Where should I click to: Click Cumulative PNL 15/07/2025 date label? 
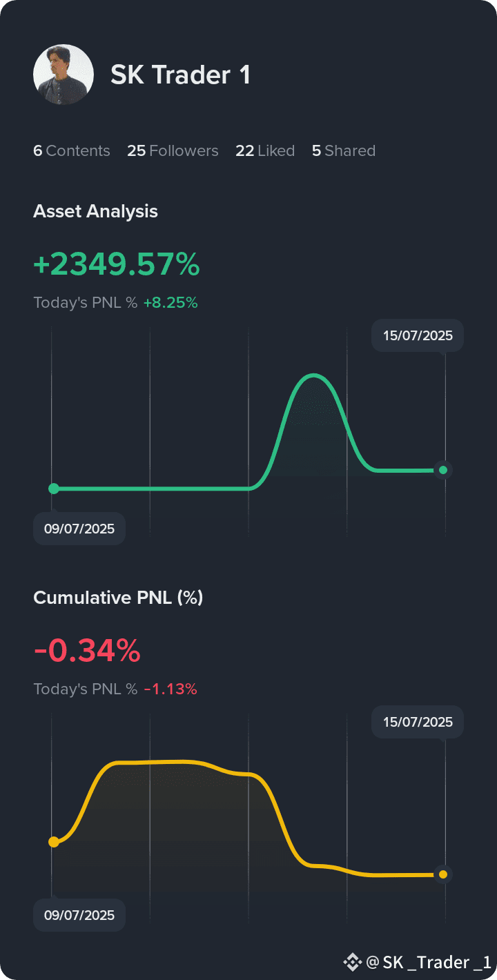click(x=418, y=722)
